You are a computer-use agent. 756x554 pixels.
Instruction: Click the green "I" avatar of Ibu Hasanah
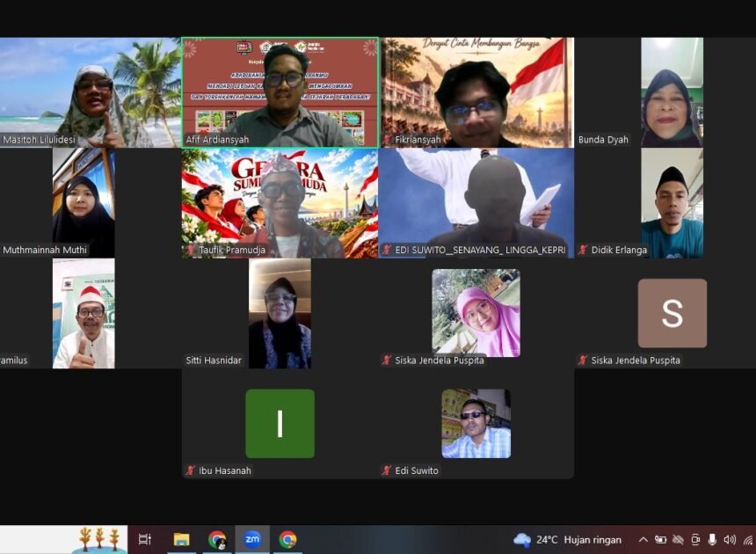280,423
